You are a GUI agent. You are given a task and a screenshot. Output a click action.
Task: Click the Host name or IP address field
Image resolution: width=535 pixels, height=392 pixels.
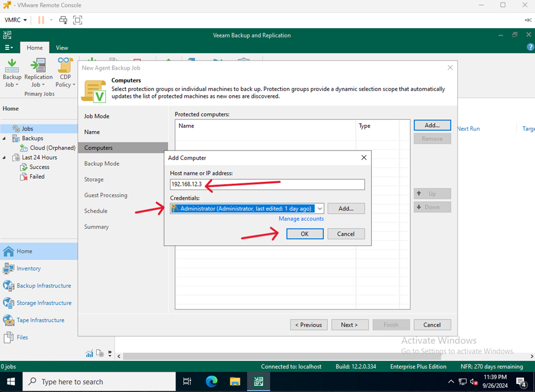267,184
